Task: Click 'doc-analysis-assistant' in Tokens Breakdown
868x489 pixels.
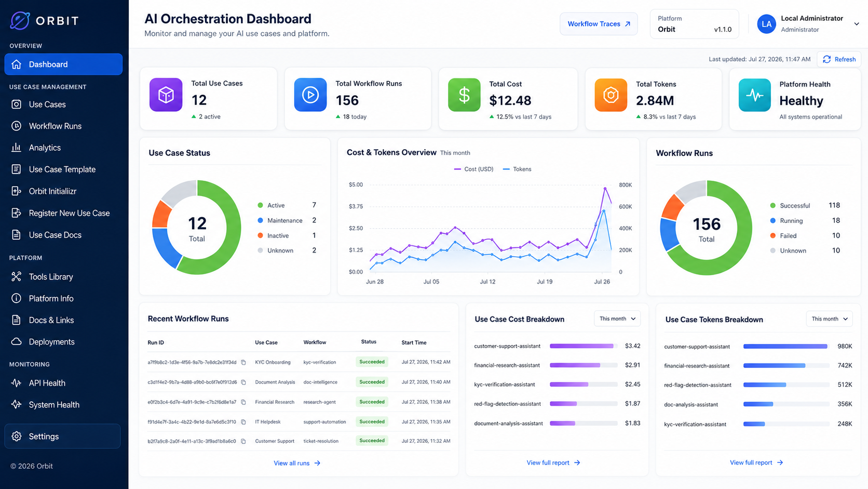Action: click(x=691, y=404)
